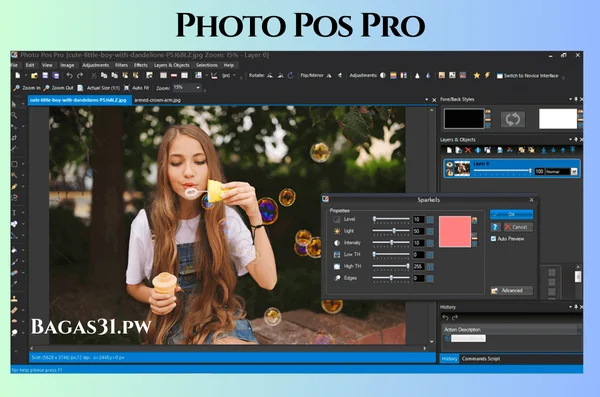
Task: Open History panel menu arrow
Action: coord(570,307)
